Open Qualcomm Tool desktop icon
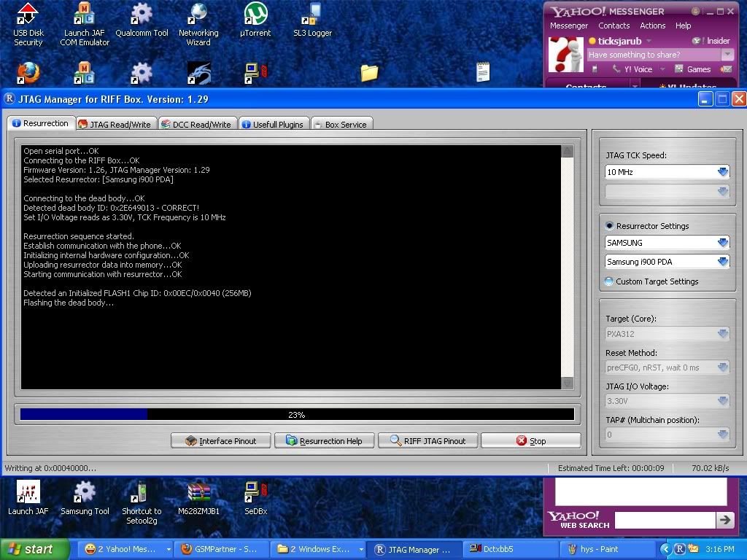The height and width of the screenshot is (560, 747). tap(142, 20)
